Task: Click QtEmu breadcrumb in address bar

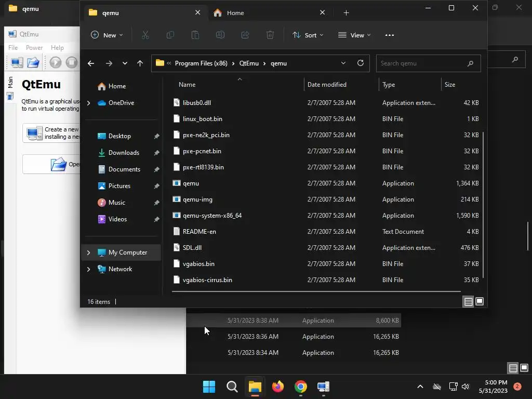Action: coord(249,63)
